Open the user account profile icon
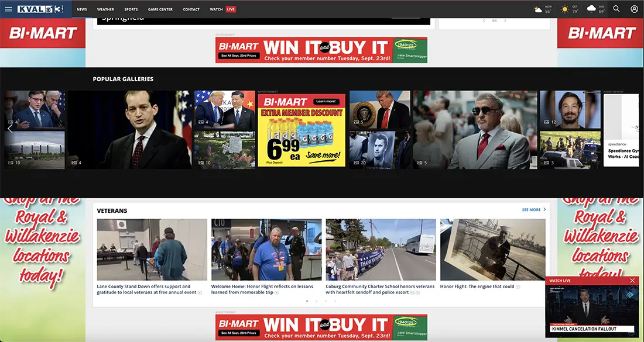 click(634, 9)
